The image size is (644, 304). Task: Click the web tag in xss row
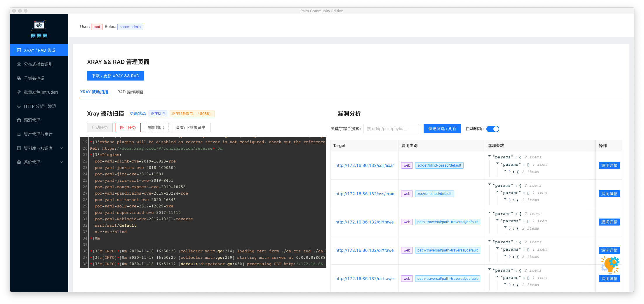(x=407, y=194)
